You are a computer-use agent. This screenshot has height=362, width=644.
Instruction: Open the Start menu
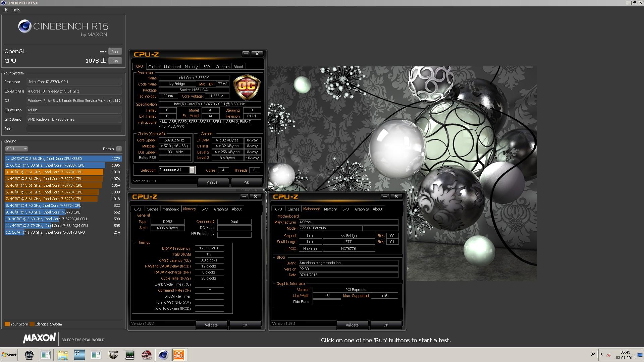click(x=9, y=355)
